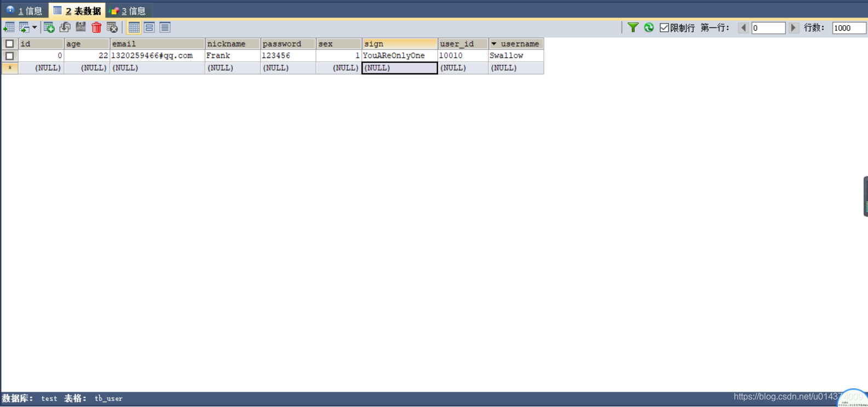Click the 行数 input field showing 1000
This screenshot has width=868, height=407.
849,28
